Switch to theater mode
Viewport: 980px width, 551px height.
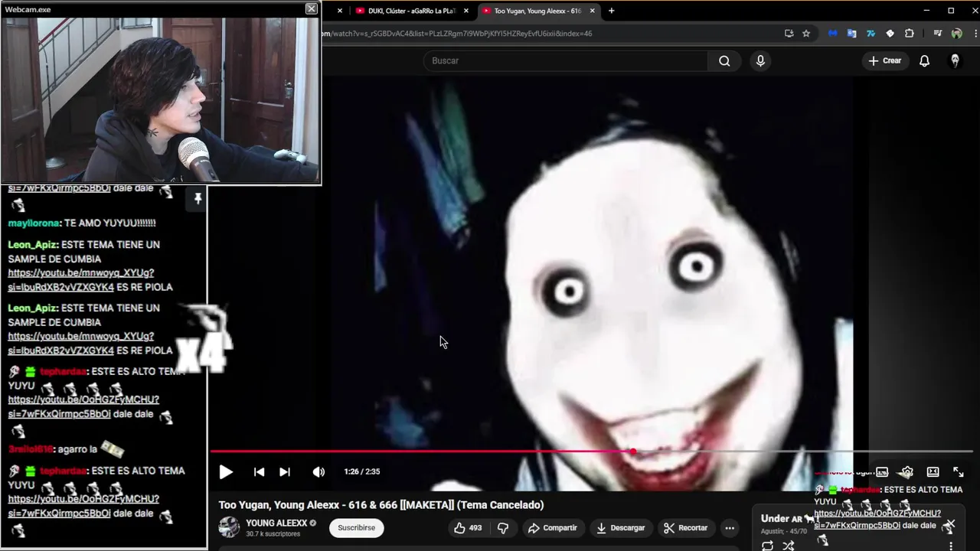(933, 472)
